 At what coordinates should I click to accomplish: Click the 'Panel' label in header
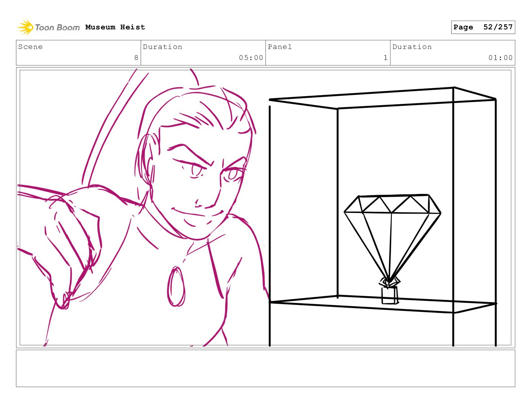coord(280,47)
